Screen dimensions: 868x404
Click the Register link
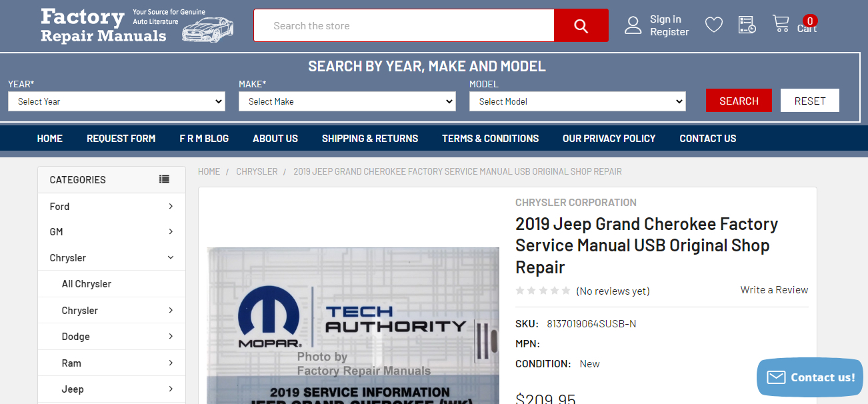pyautogui.click(x=669, y=32)
